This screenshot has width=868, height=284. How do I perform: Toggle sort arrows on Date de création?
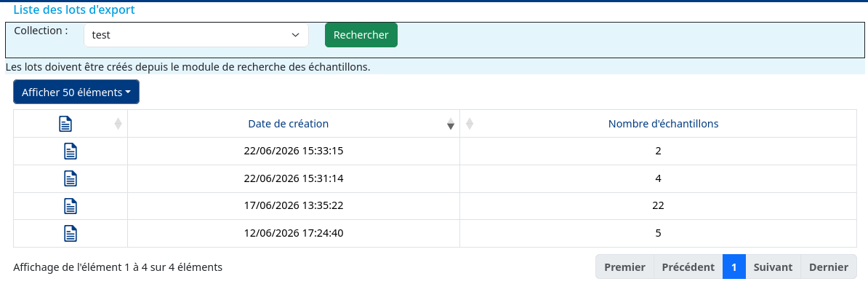point(451,124)
